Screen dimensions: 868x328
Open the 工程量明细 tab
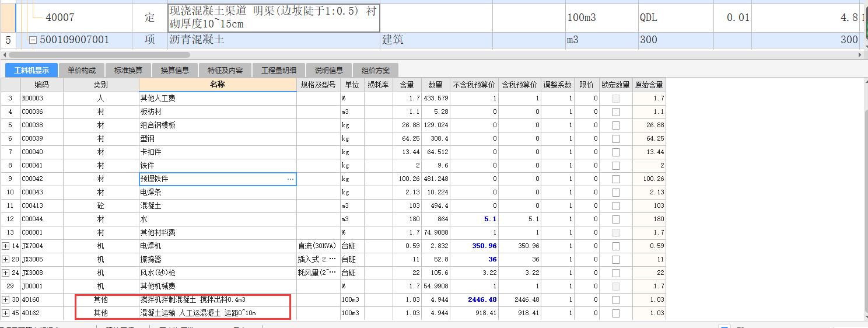tap(282, 71)
